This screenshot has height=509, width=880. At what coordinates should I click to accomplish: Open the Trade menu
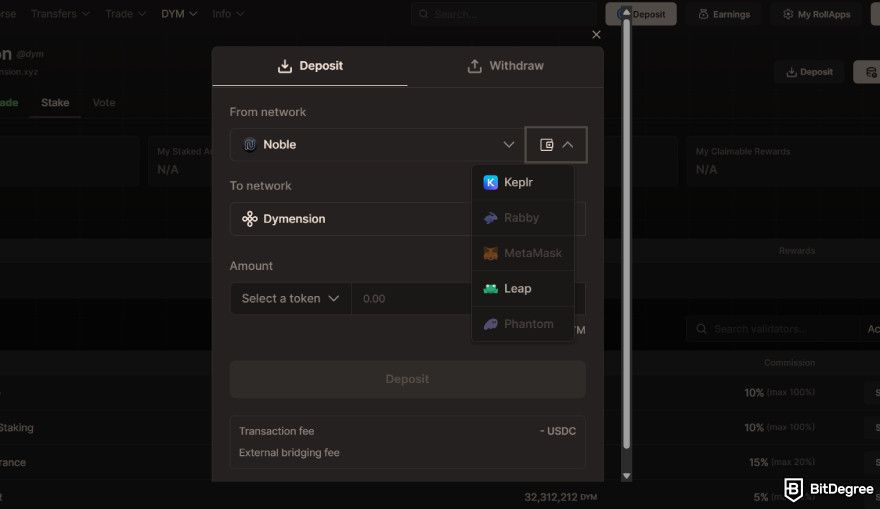(125, 13)
